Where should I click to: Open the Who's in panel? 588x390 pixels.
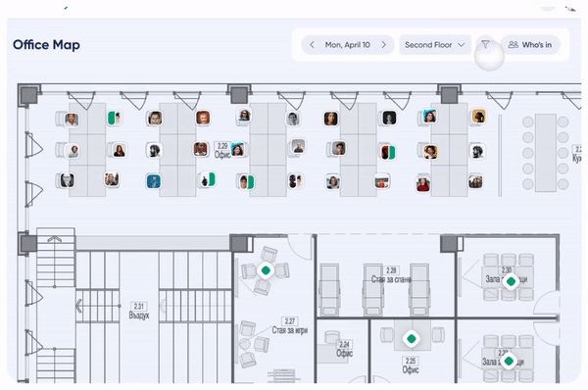530,45
